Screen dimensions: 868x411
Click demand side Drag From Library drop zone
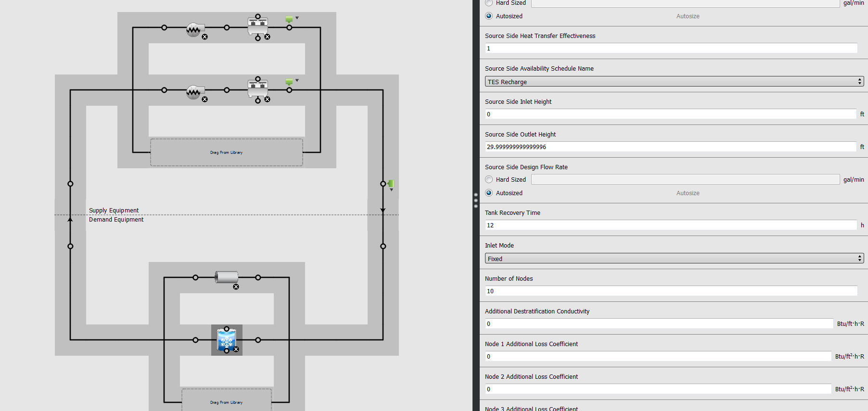(227, 400)
